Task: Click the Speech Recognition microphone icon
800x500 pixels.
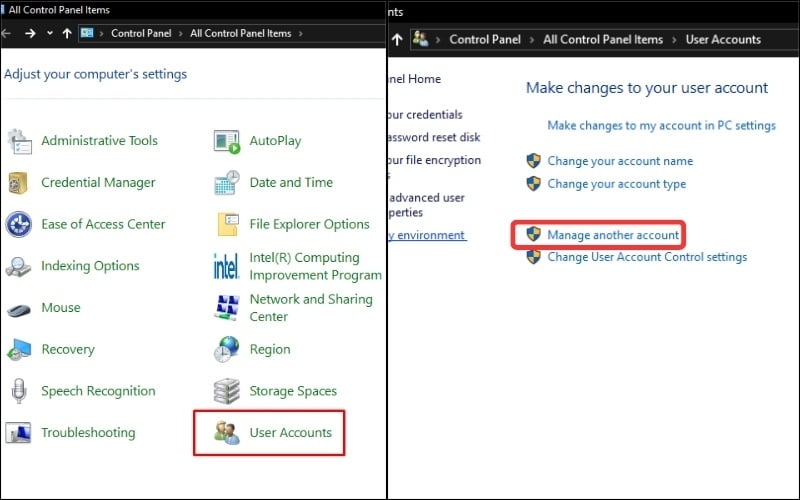Action: pos(19,391)
